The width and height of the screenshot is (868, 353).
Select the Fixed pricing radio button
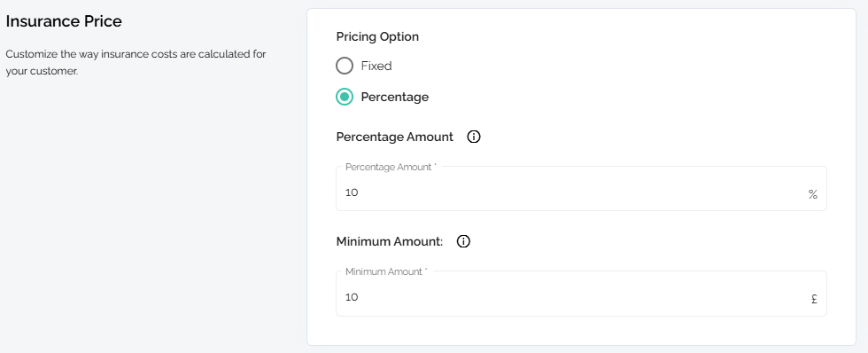(x=345, y=66)
